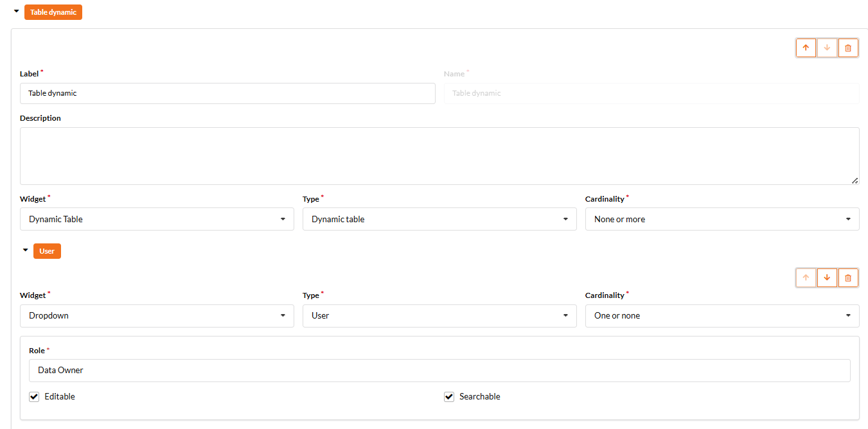
Task: Open the One or none cardinality dropdown
Action: pos(722,315)
